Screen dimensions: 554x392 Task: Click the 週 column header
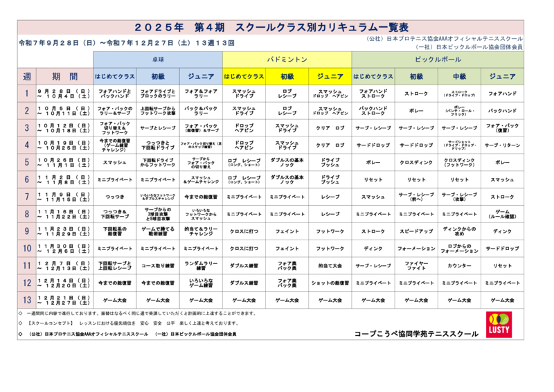click(x=26, y=76)
